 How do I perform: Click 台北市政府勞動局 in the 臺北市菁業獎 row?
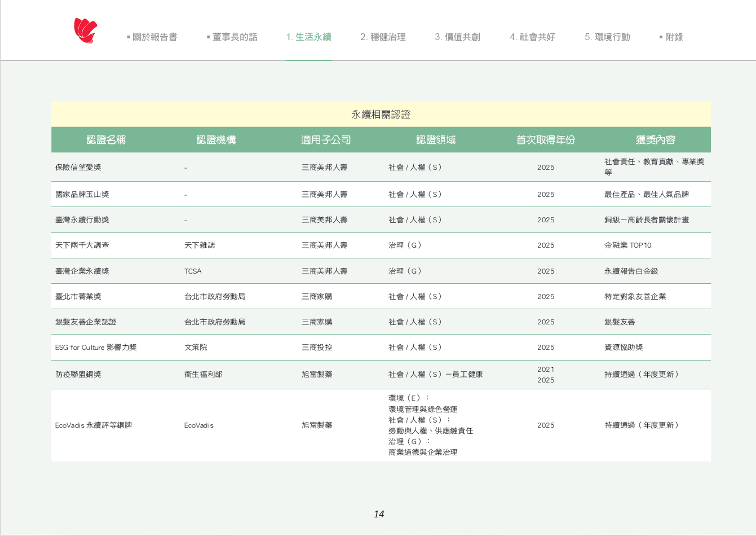[215, 297]
